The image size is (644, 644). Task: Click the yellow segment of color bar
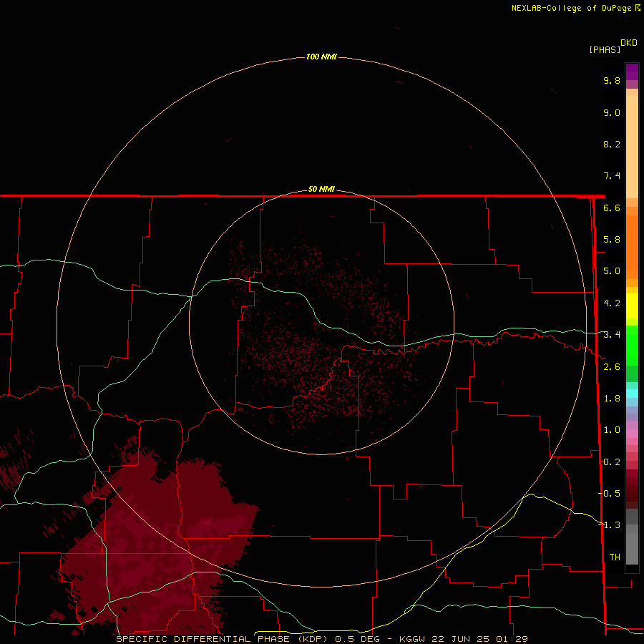point(632,306)
